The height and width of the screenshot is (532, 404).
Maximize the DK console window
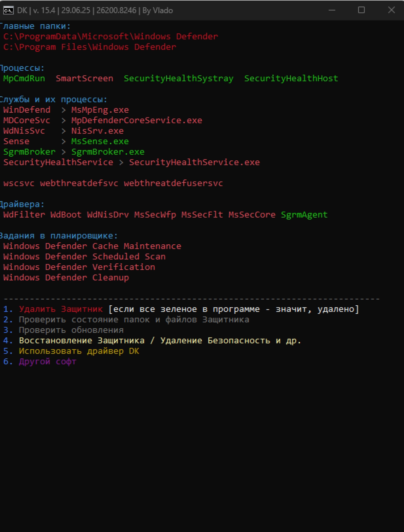click(361, 10)
